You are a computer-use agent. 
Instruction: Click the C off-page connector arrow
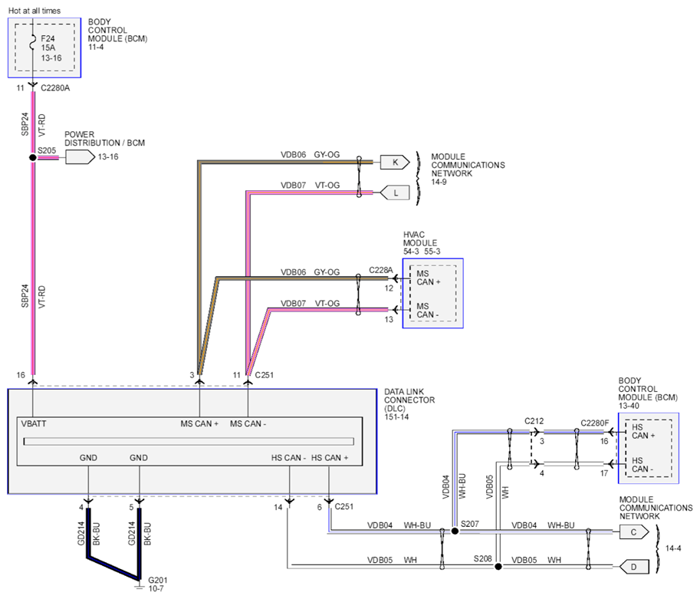point(633,531)
